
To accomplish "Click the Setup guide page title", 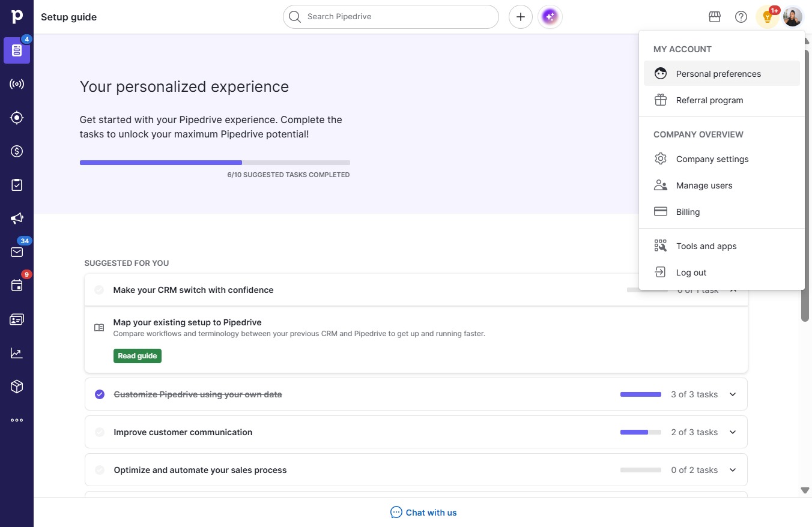I will coord(68,17).
